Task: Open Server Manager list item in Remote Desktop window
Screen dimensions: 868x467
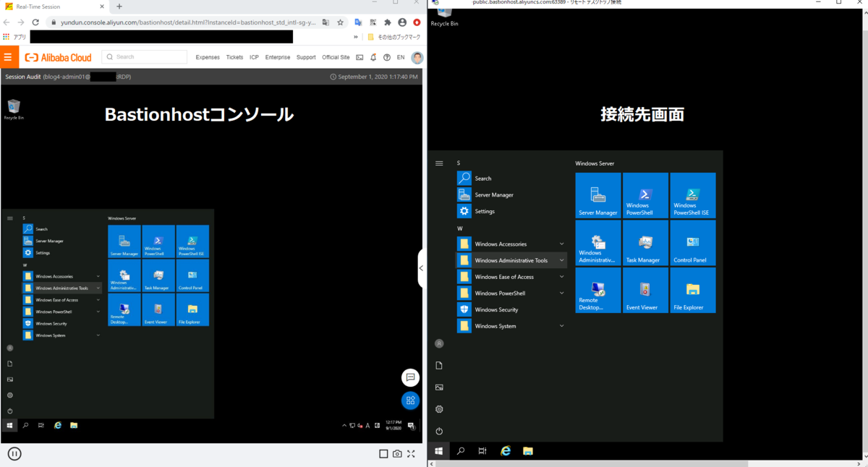Action: [511, 194]
